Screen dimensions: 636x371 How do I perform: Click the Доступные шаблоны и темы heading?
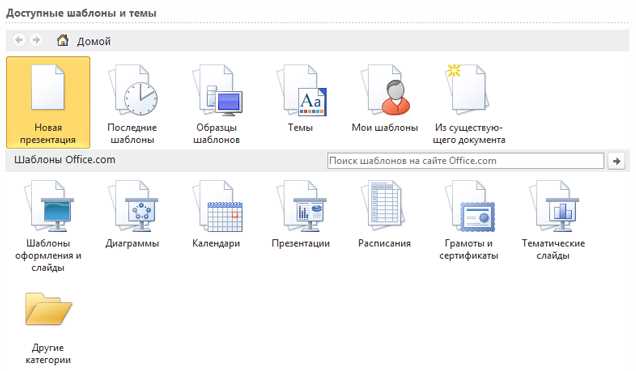[x=81, y=13]
